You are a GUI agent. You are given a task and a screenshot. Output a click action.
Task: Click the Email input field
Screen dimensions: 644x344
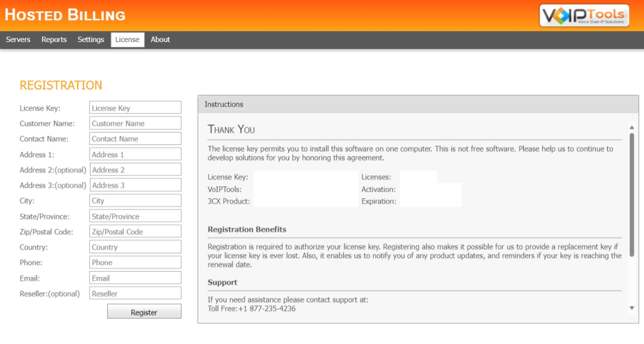[x=135, y=277]
